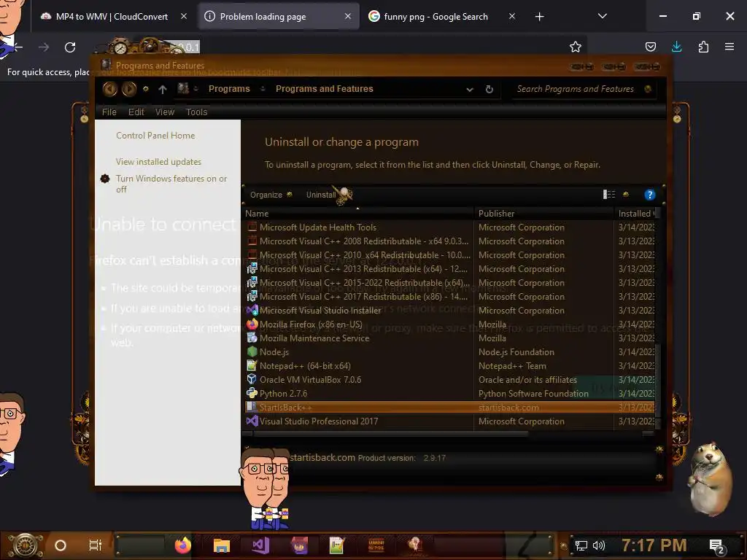Viewport: 747px width, 560px height.
Task: Select Visual C++ 2013 Redistributable (x64) icon
Action: tap(252, 268)
